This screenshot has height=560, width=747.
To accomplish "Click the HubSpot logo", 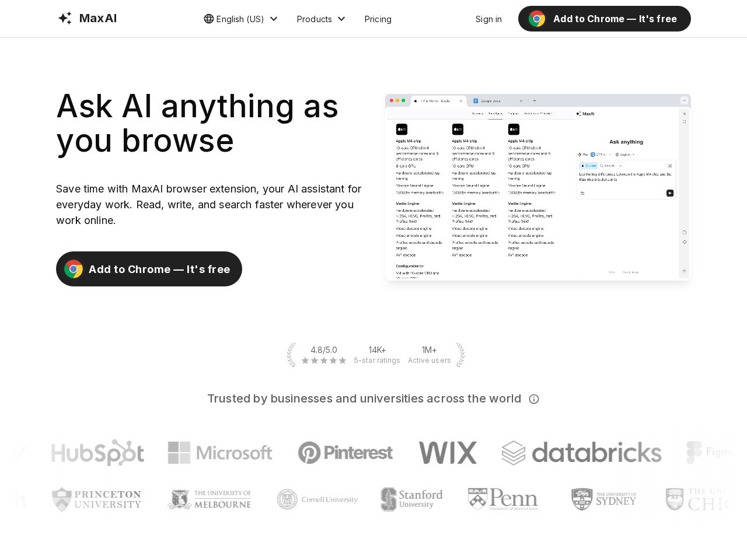I will 97,453.
